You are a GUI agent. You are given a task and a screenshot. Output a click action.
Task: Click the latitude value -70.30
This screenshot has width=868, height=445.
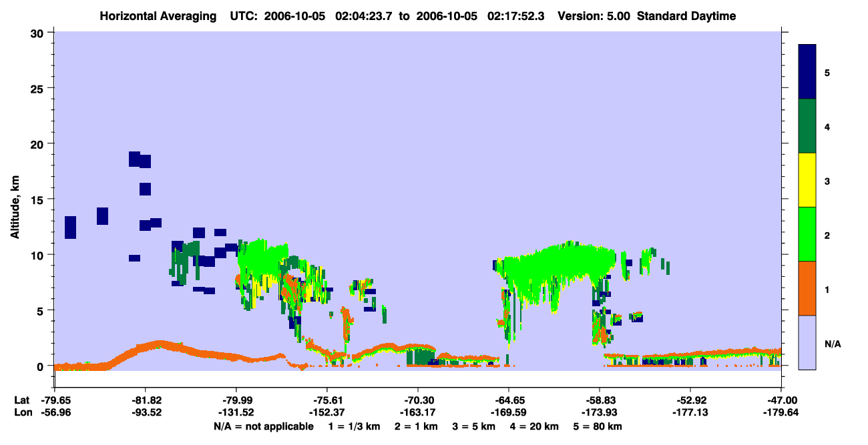click(x=418, y=400)
